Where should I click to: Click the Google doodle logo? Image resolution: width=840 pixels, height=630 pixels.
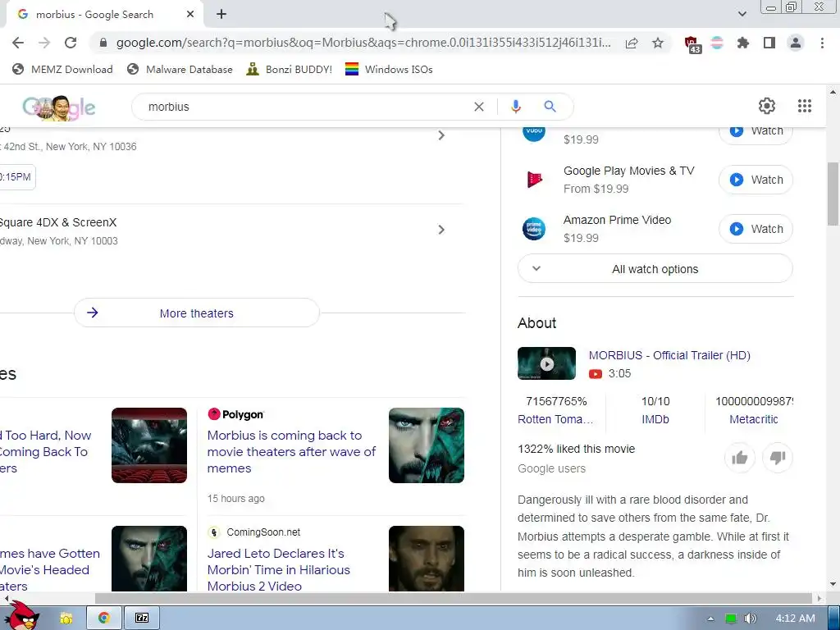pyautogui.click(x=59, y=107)
